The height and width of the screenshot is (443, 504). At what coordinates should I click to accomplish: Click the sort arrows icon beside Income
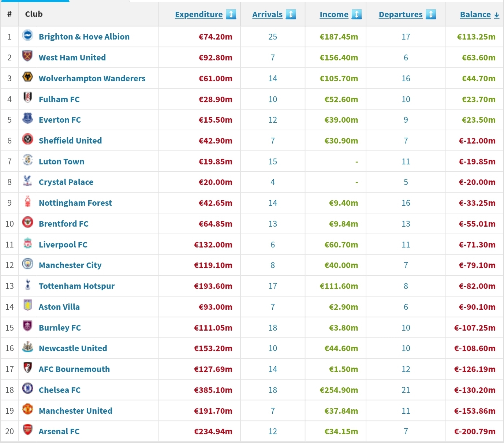(x=356, y=14)
